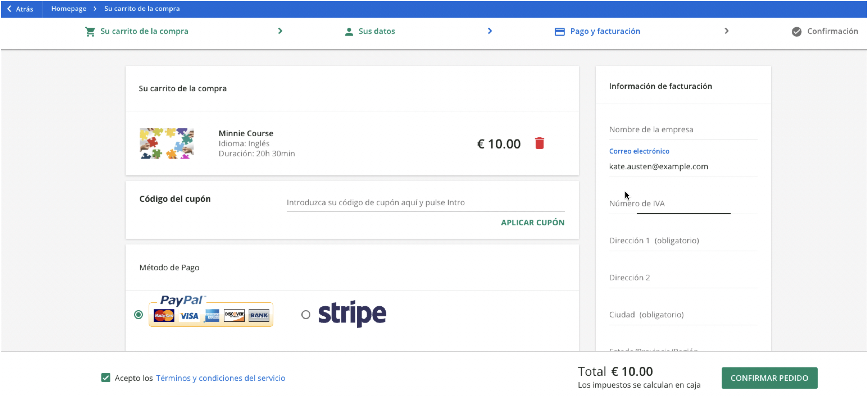Toggle the terms acceptance checkbox
This screenshot has width=868, height=398.
[105, 378]
